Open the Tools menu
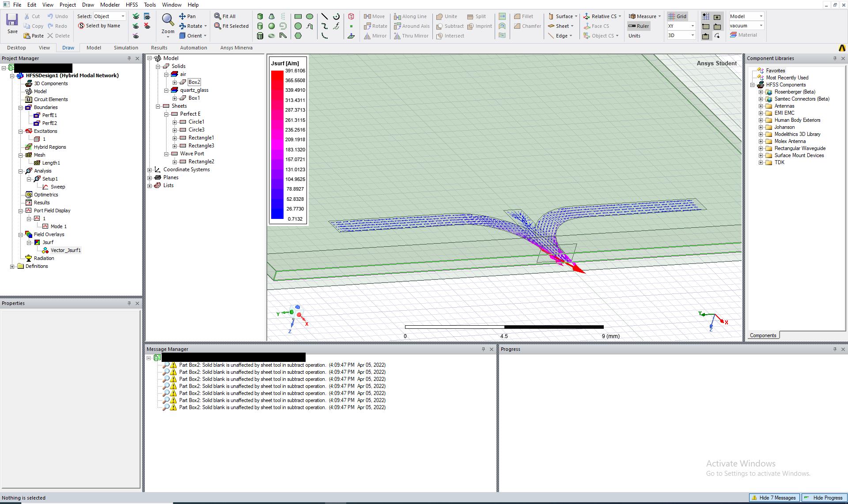The height and width of the screenshot is (504, 848). [x=150, y=4]
